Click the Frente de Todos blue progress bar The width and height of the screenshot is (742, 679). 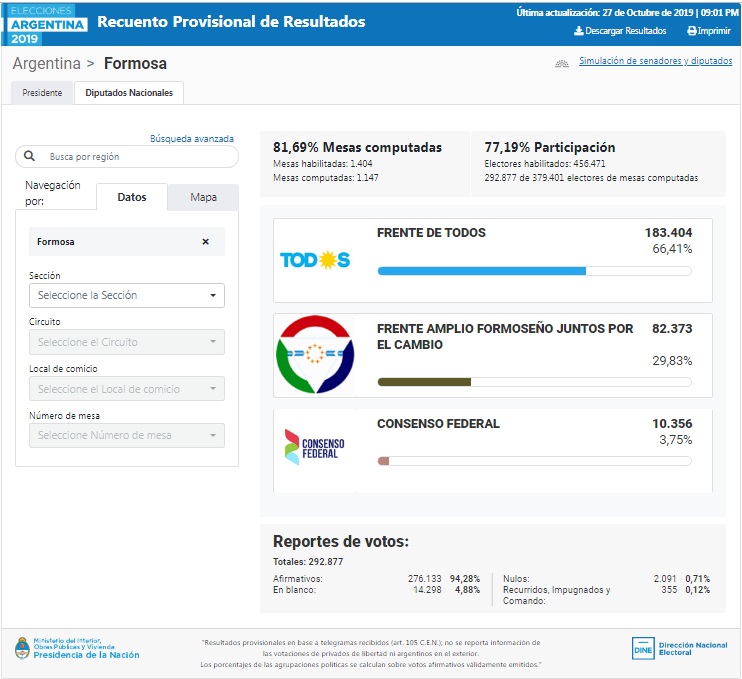[x=534, y=271]
